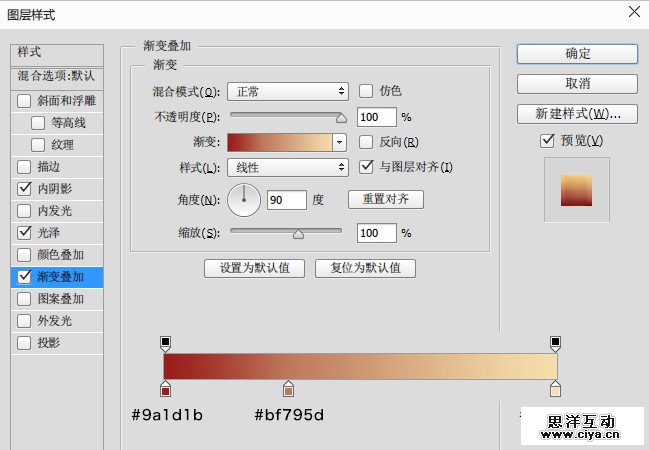
Task: Select the 投影 style entry
Action: pyautogui.click(x=49, y=343)
